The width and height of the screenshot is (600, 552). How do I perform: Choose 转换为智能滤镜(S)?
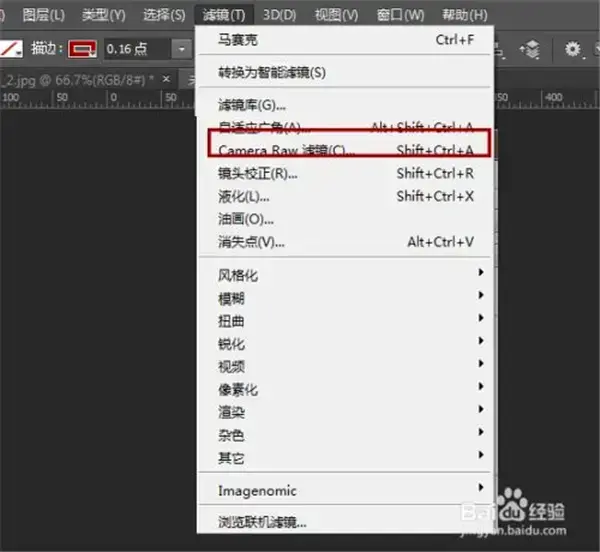click(x=345, y=72)
